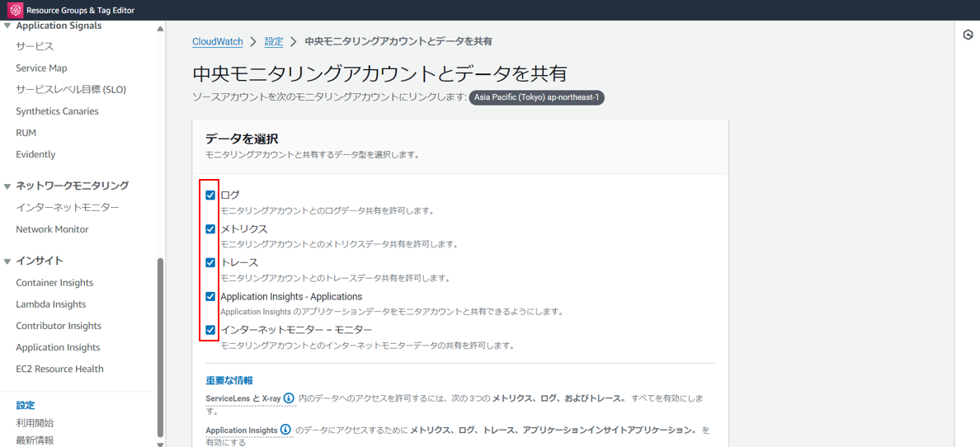The height and width of the screenshot is (447, 980).
Task: Toggle the メトリクス checkbox
Action: click(x=210, y=228)
